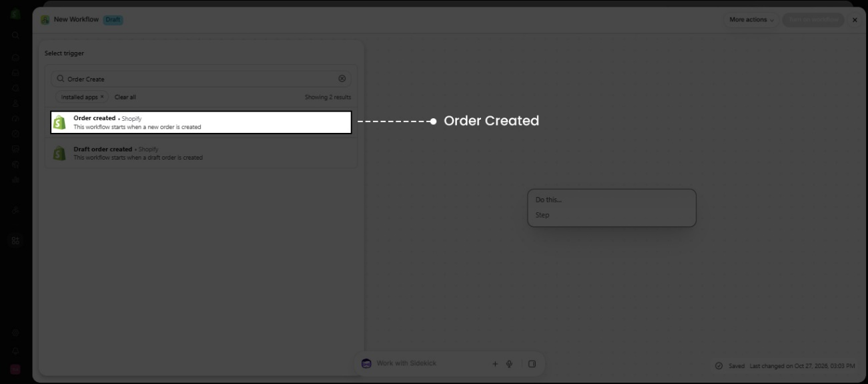Click the Clear all filters link

tap(125, 97)
